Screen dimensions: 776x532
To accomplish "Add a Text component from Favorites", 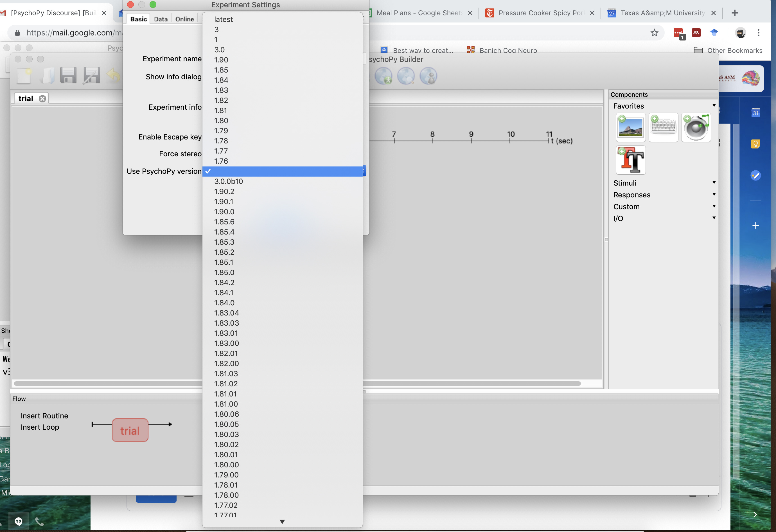I will tap(630, 160).
